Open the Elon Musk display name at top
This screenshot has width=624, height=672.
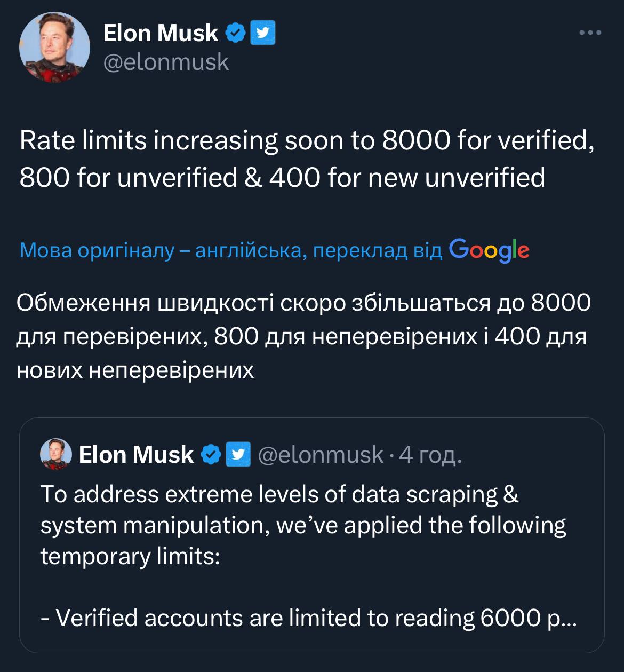pos(161,33)
